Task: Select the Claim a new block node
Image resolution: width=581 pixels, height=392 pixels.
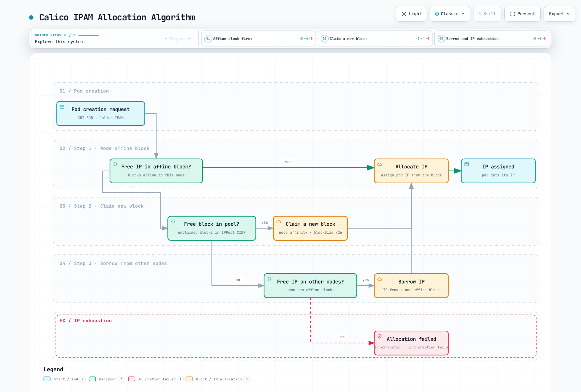Action: pyautogui.click(x=310, y=228)
